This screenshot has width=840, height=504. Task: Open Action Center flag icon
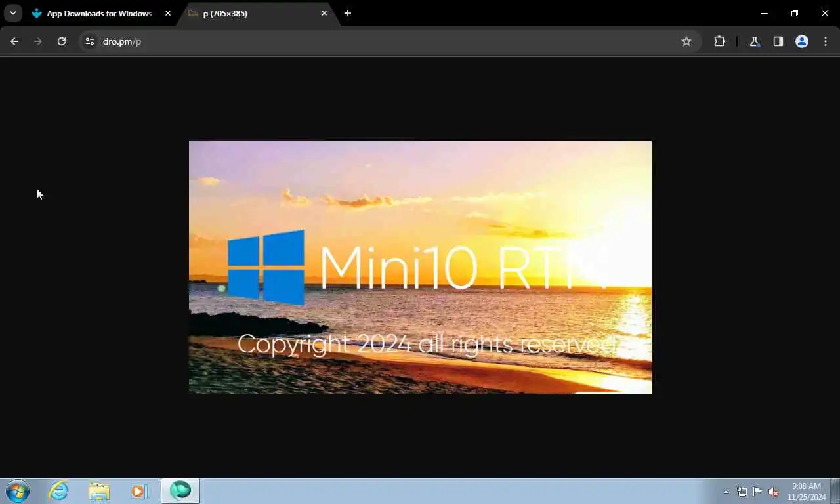coord(758,492)
